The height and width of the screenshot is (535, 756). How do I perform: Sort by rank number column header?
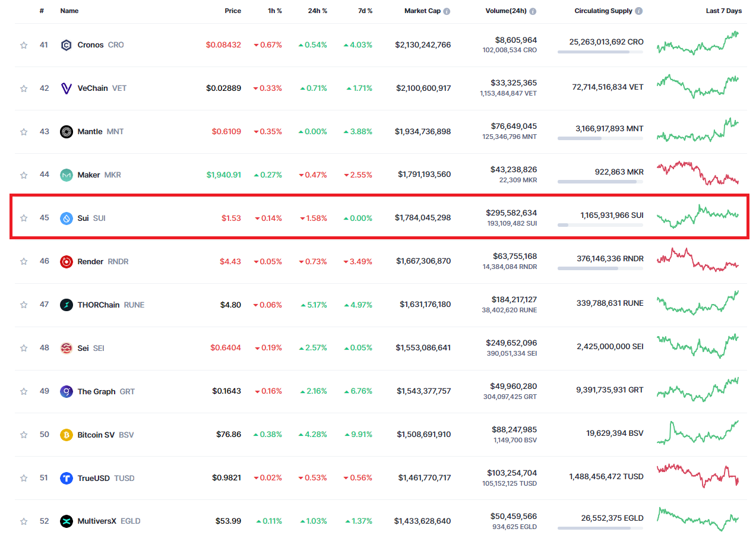pos(42,11)
